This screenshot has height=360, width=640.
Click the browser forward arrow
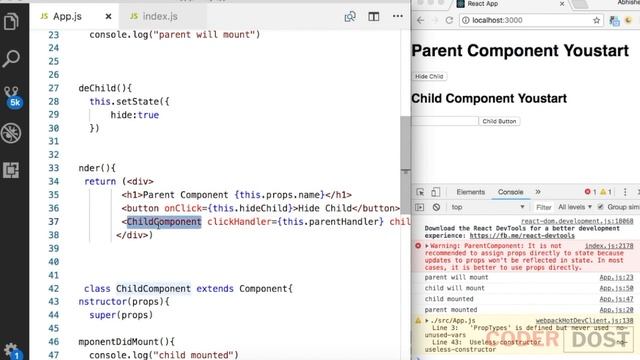435,20
